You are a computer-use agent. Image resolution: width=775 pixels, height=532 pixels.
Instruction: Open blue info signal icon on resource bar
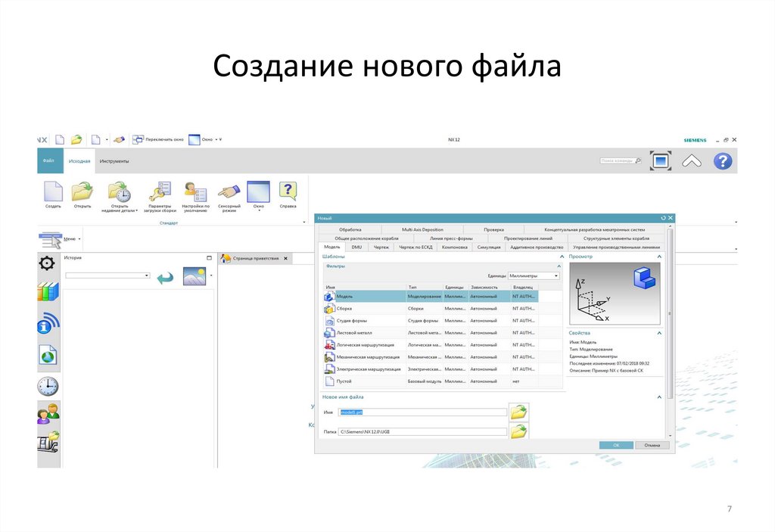pyautogui.click(x=48, y=323)
